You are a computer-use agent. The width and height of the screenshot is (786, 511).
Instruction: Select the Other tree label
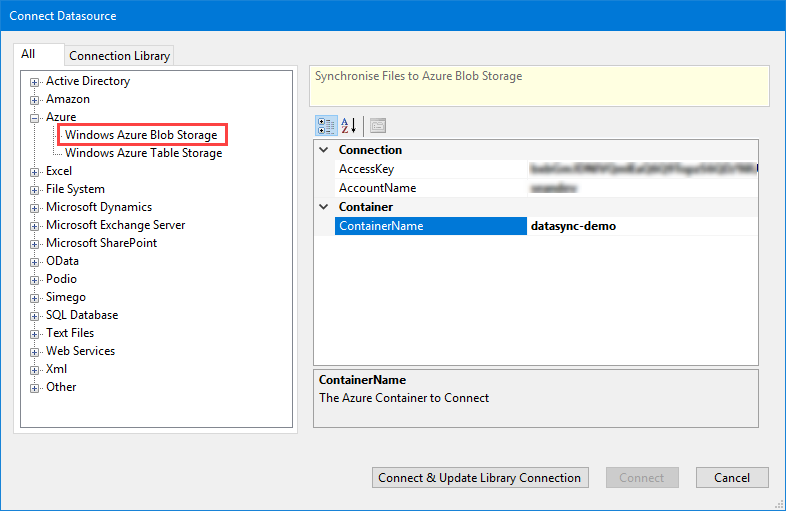tap(61, 388)
